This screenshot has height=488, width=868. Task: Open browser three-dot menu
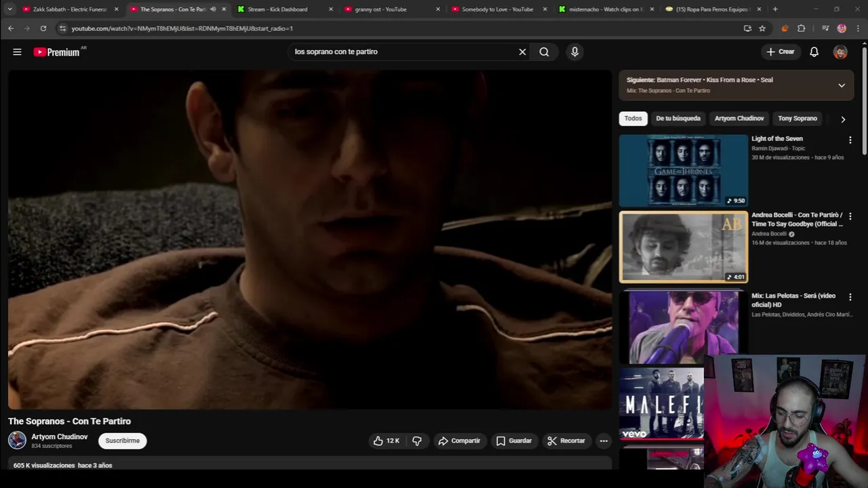859,28
